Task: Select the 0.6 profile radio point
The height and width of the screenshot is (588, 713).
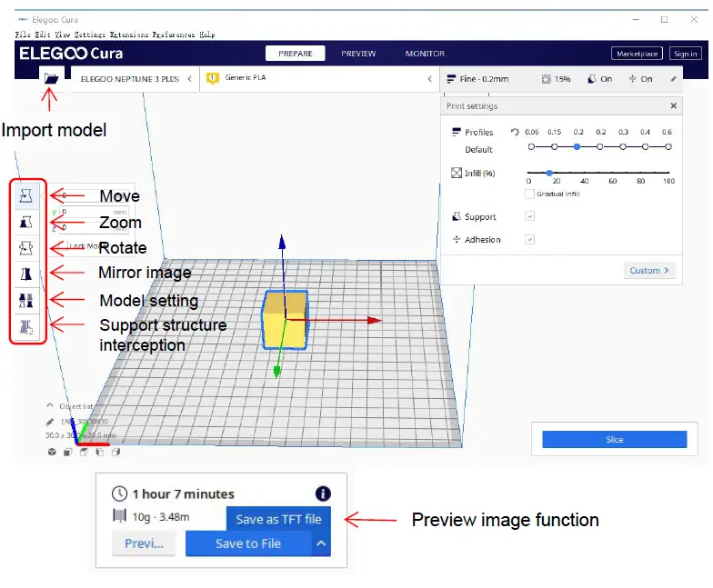Action: [668, 147]
